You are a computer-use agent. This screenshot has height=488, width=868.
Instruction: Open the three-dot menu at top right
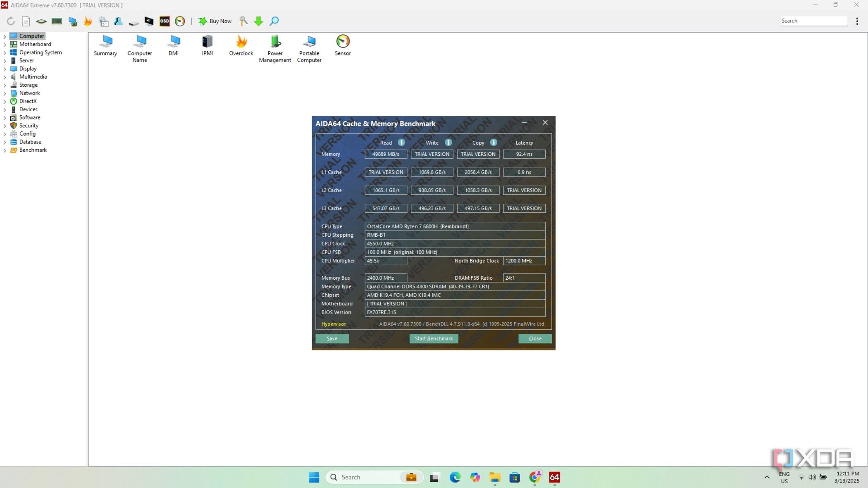click(x=857, y=21)
